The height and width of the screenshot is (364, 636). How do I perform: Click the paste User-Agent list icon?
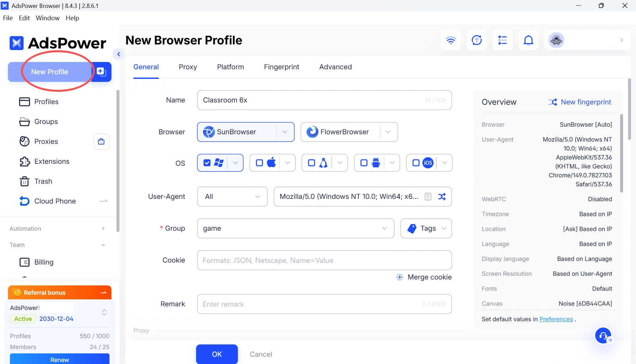428,197
